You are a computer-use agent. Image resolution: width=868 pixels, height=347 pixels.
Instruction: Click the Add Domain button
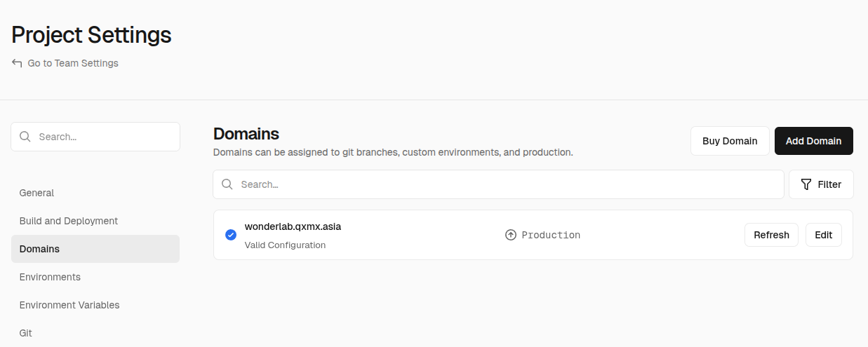813,141
